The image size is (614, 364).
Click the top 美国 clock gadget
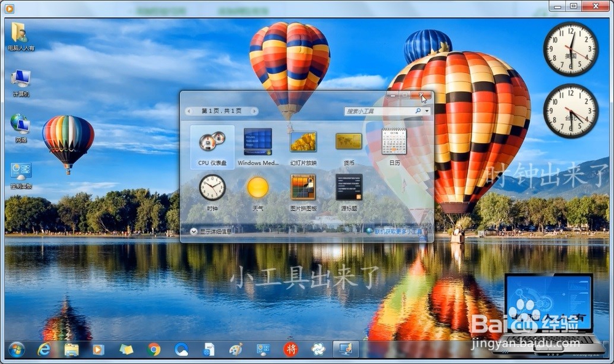pos(570,49)
